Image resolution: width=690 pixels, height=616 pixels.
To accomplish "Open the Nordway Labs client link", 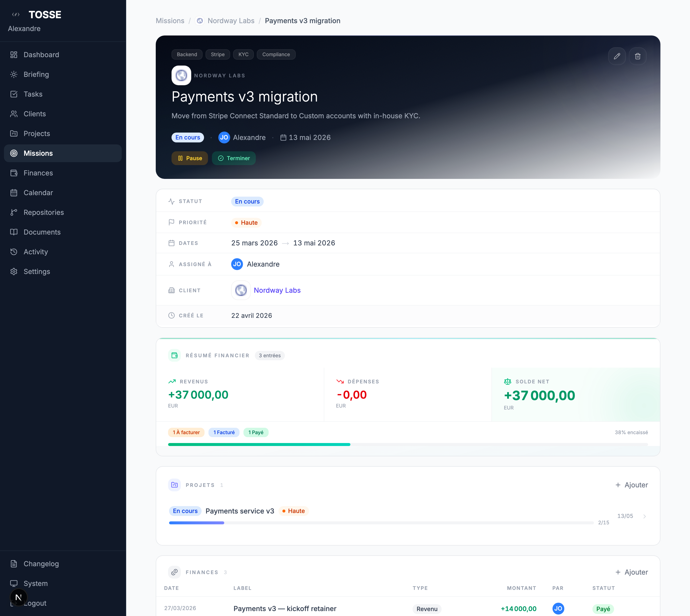I will point(277,291).
